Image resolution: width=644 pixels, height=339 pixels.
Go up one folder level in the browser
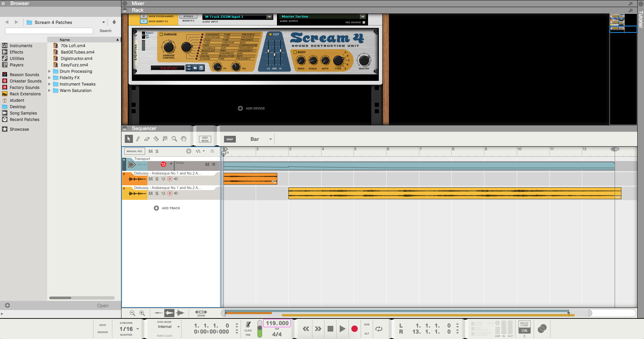pyautogui.click(x=114, y=22)
